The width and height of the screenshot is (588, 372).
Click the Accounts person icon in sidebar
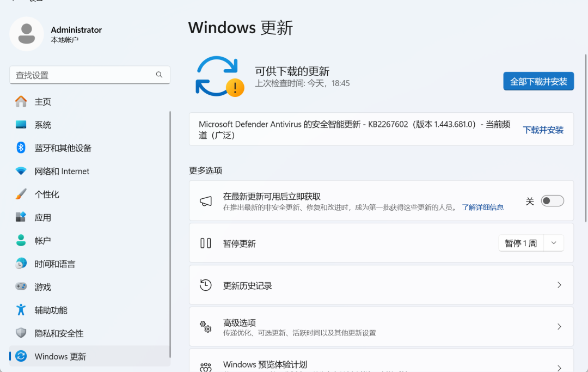click(x=21, y=240)
